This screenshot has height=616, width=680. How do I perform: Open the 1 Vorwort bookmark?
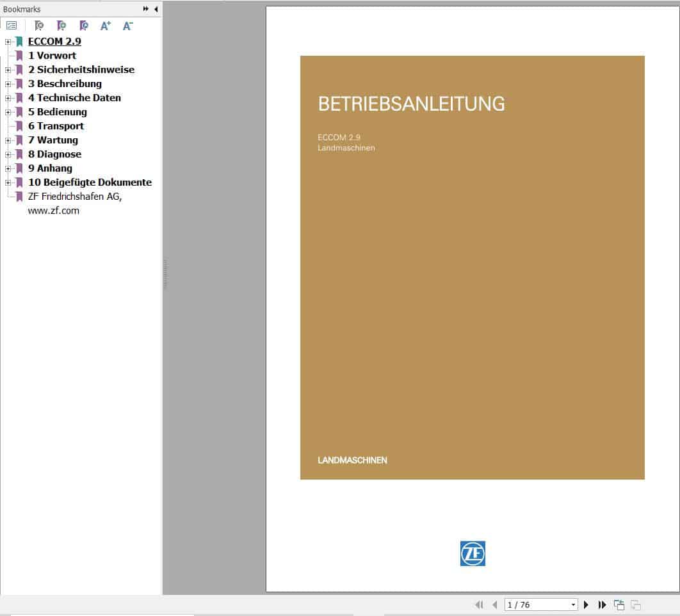point(52,56)
